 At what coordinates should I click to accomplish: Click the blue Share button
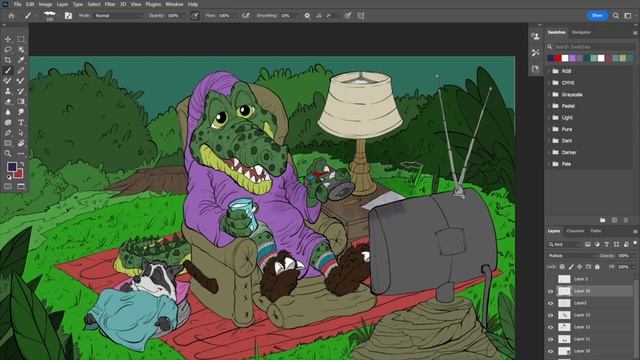[x=597, y=16]
